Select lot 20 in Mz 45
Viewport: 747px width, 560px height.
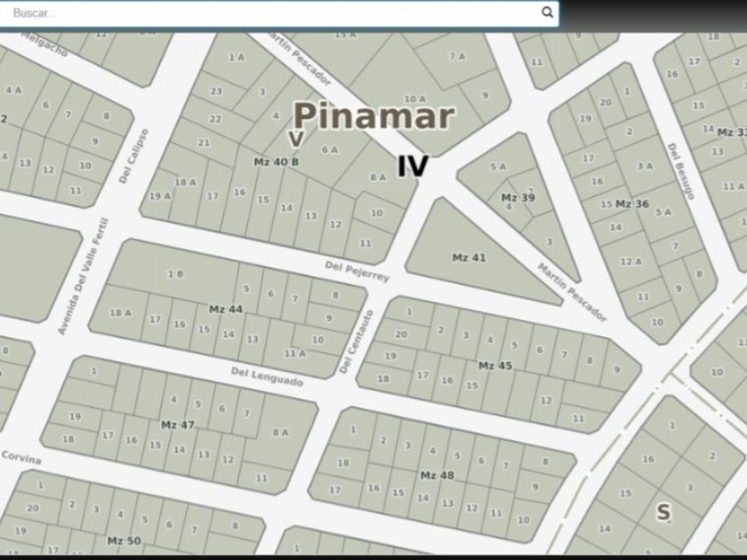(401, 334)
